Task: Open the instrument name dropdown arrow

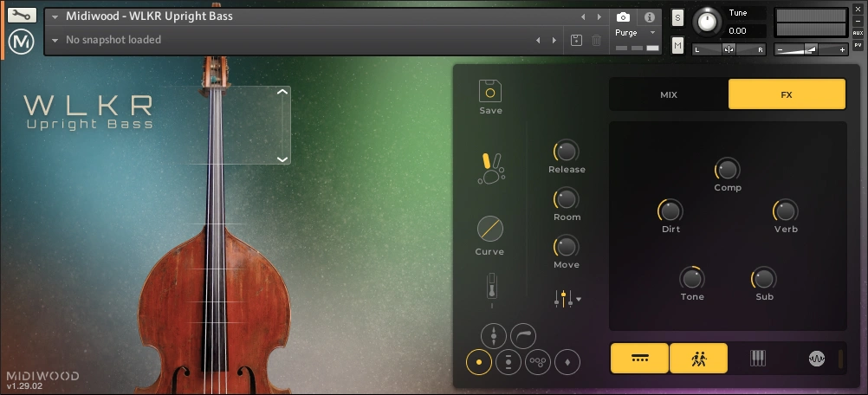Action: pos(55,16)
